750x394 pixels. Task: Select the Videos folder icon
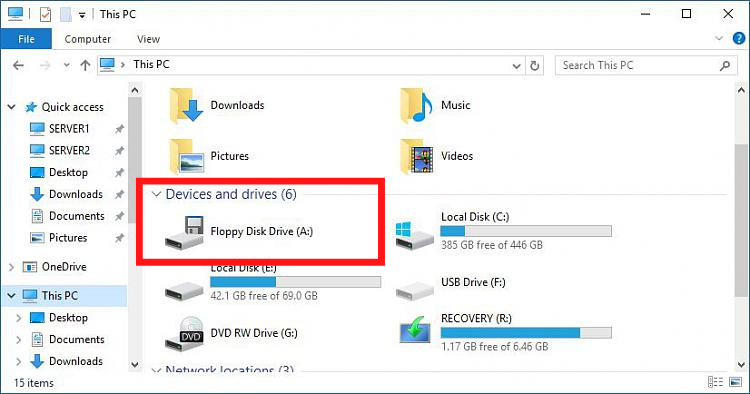pos(416,156)
